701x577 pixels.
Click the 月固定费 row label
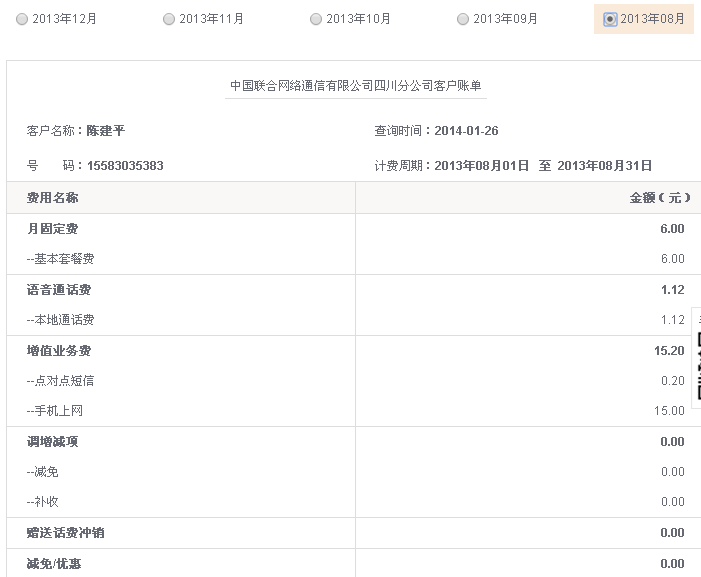click(x=52, y=228)
